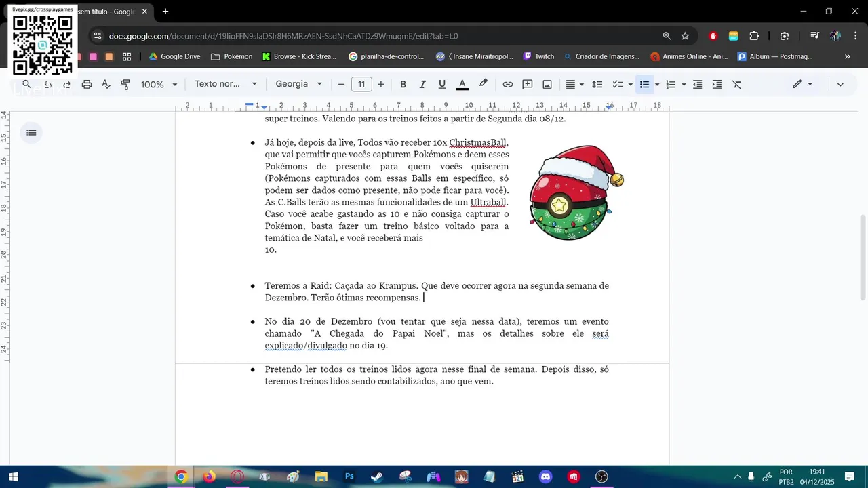Open Discord from the taskbar

[546, 476]
